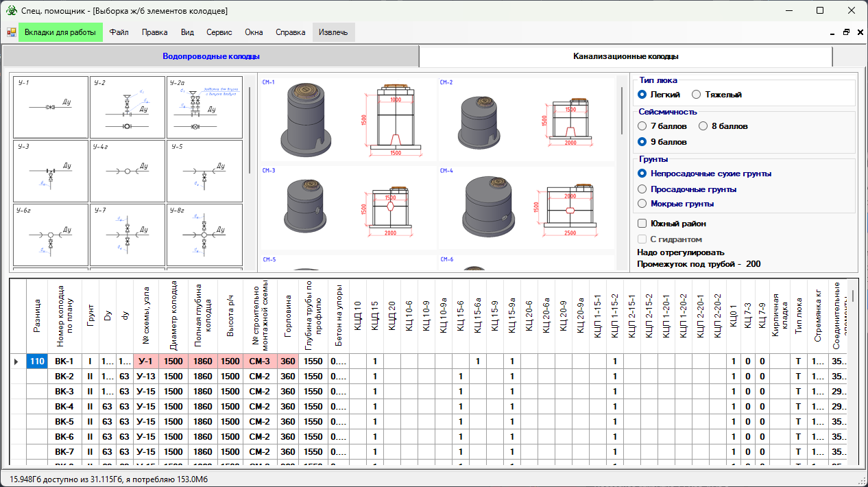Select the СМ-4 well assembly image

click(526, 208)
